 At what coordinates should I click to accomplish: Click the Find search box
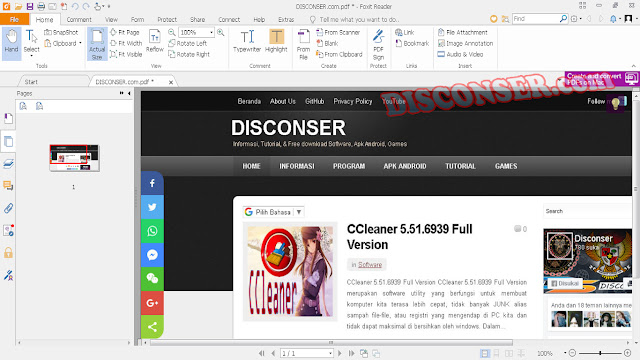[536, 19]
